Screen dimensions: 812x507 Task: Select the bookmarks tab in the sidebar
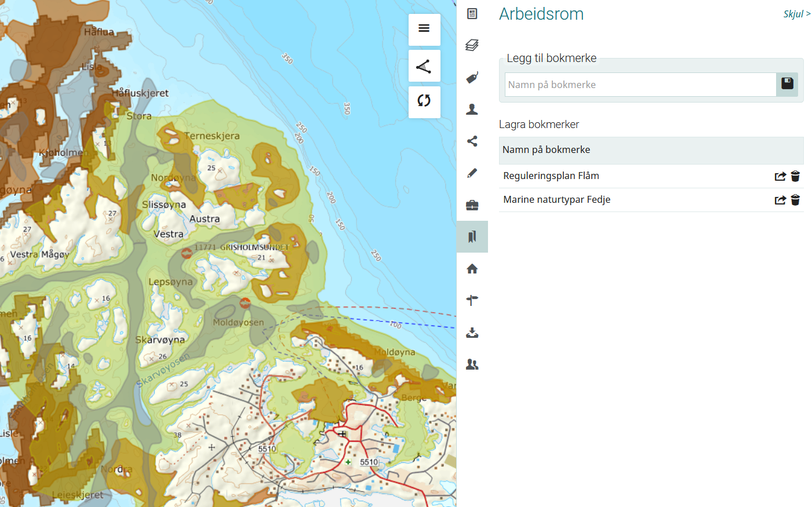point(472,236)
